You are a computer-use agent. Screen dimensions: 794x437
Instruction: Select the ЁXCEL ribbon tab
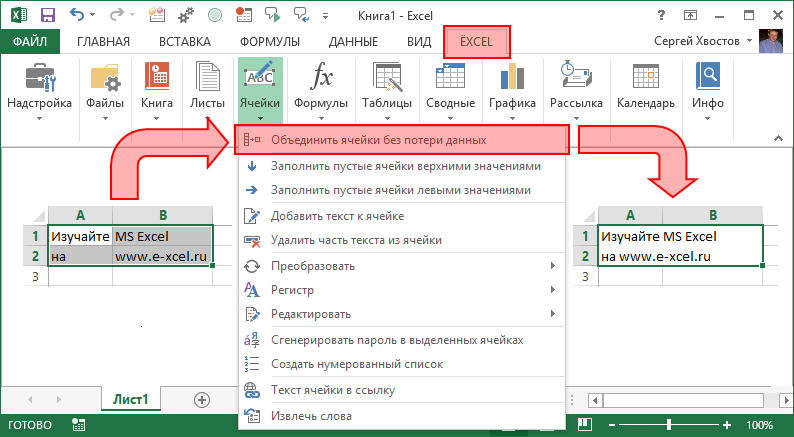(477, 42)
